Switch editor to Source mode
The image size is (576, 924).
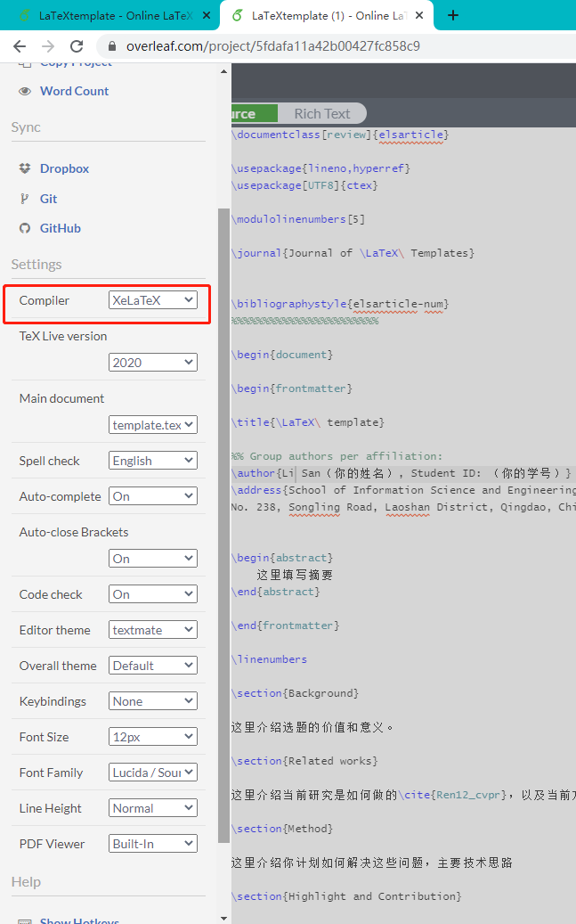254,114
